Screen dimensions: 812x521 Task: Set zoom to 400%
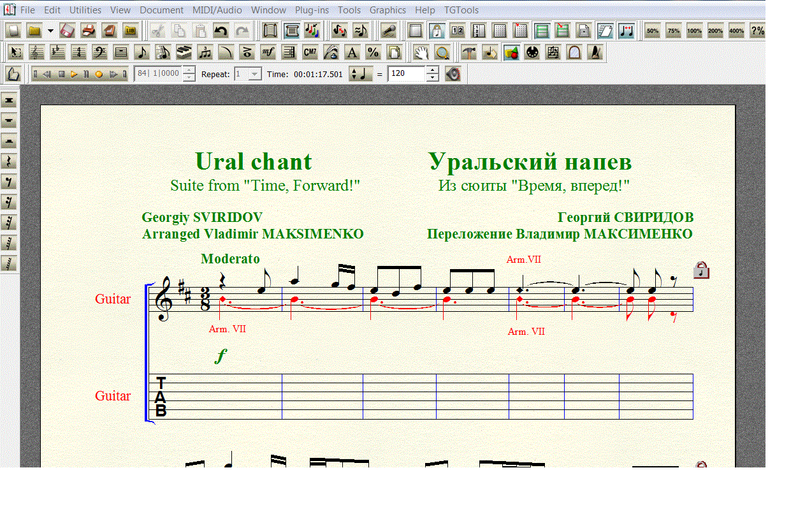click(737, 31)
